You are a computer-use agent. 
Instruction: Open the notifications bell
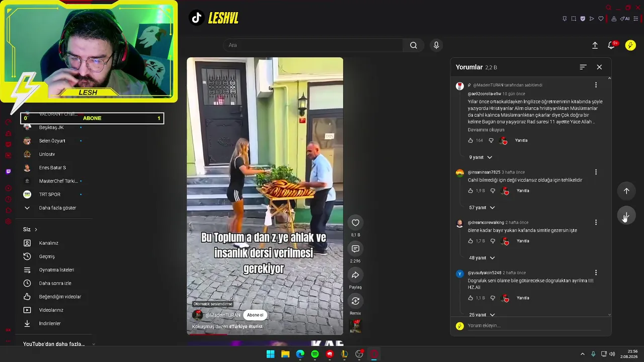611,45
